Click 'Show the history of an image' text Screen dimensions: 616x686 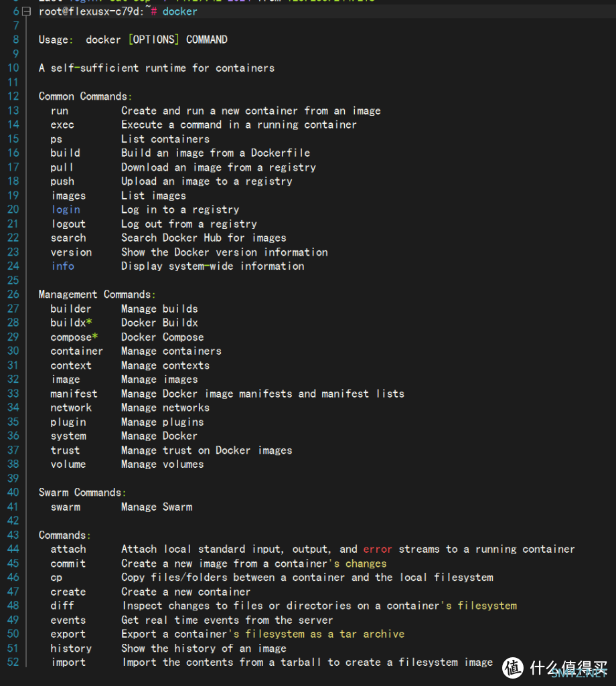coord(204,649)
